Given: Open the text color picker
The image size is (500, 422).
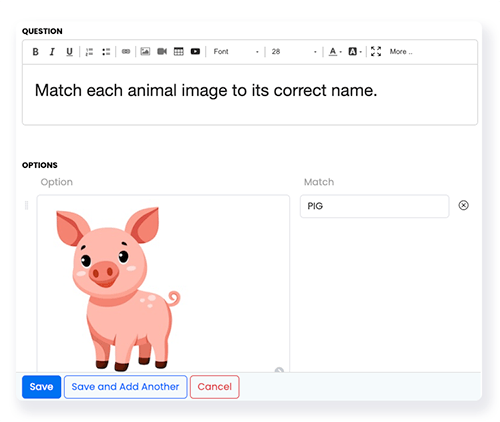Looking at the screenshot, I should tap(335, 52).
